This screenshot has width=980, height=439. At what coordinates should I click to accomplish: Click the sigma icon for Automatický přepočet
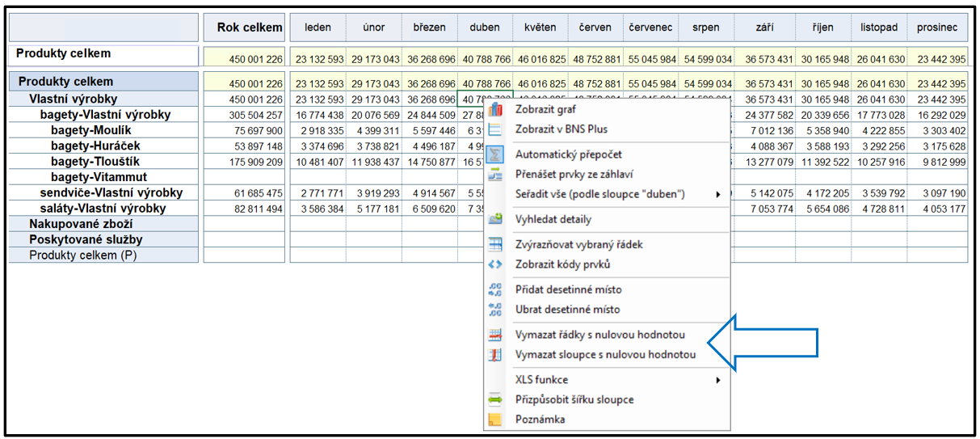point(496,154)
